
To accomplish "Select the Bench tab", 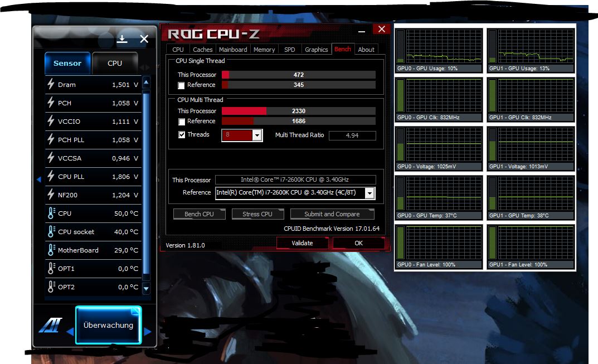I will click(343, 49).
